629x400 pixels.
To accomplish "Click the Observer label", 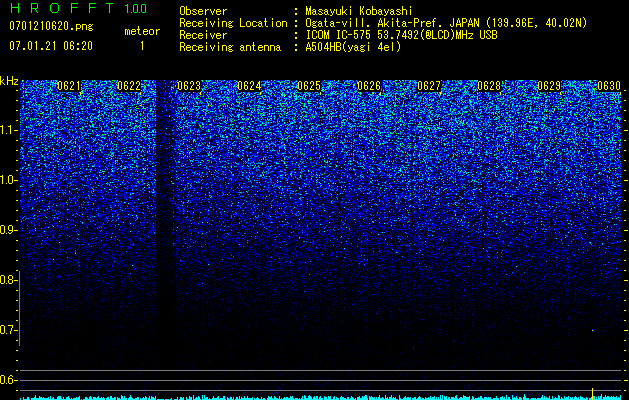I will 203,11.
